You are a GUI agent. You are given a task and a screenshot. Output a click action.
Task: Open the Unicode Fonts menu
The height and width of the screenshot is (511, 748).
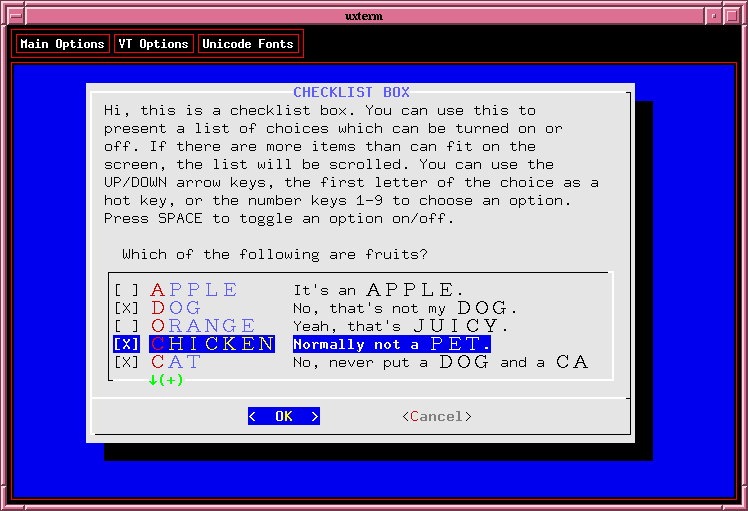click(x=248, y=44)
